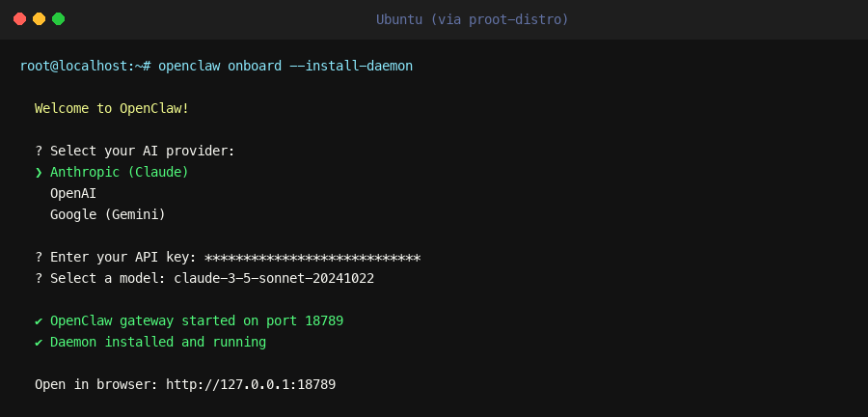This screenshot has width=868, height=417.
Task: Click the question mark before Enter your API key
Action: (39, 257)
